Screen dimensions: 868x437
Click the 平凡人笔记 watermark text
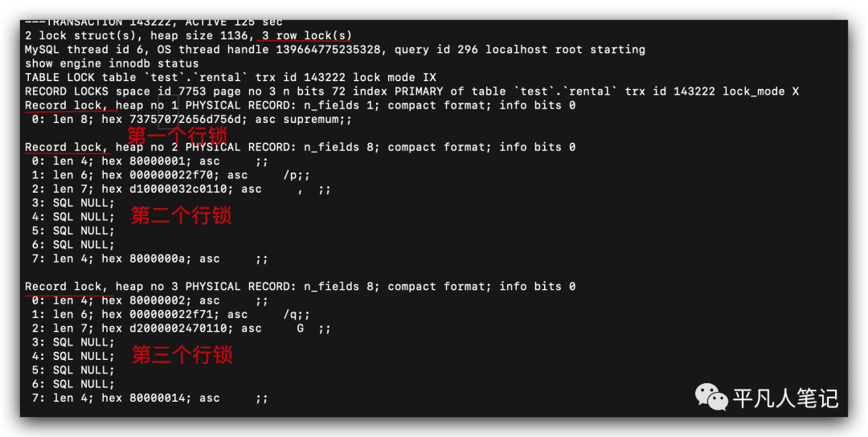click(x=785, y=398)
